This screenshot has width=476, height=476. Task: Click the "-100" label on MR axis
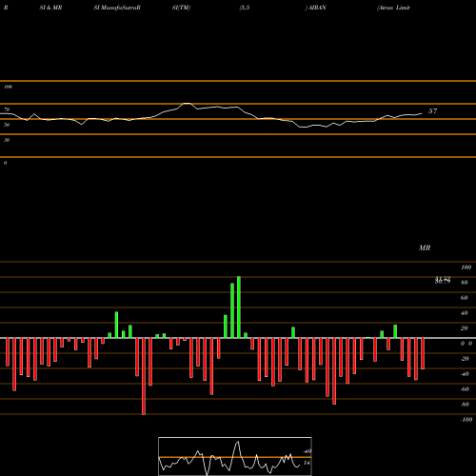[x=466, y=420]
